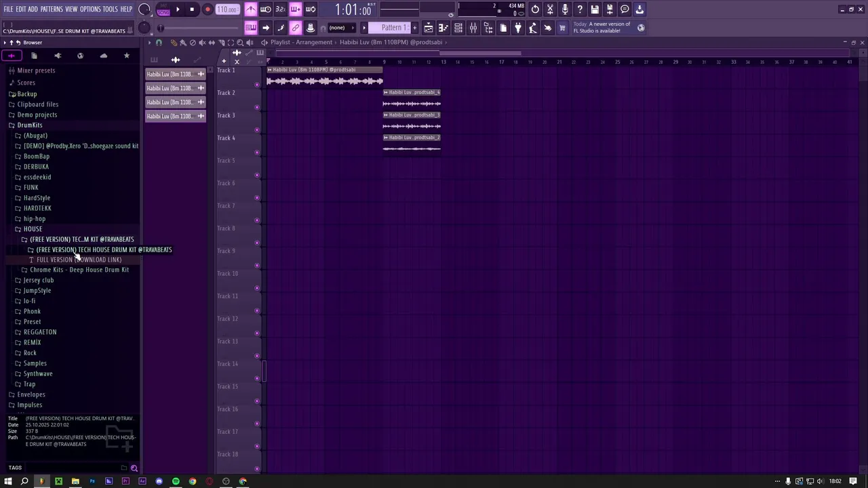Open Spotify from the taskbar
868x488 pixels.
[x=176, y=481]
